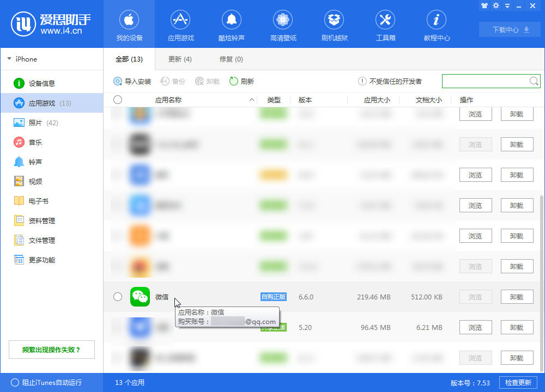Switch to the 修复 (0) tab
This screenshot has height=392, width=545.
coord(231,59)
